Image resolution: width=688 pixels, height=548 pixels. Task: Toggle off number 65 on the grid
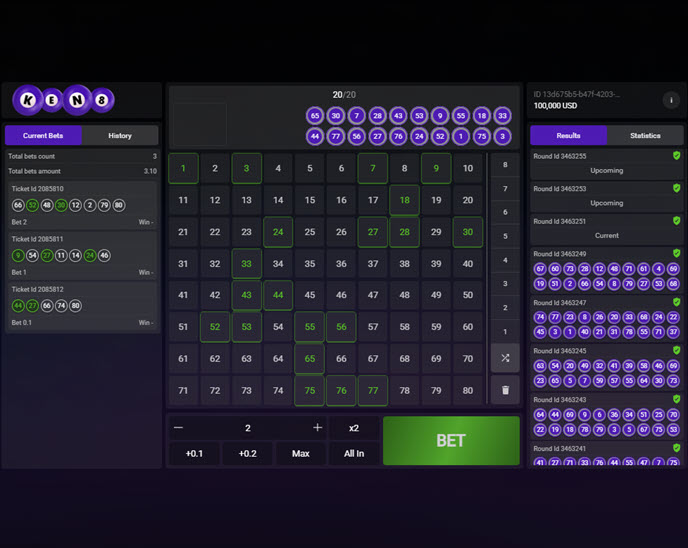(309, 358)
